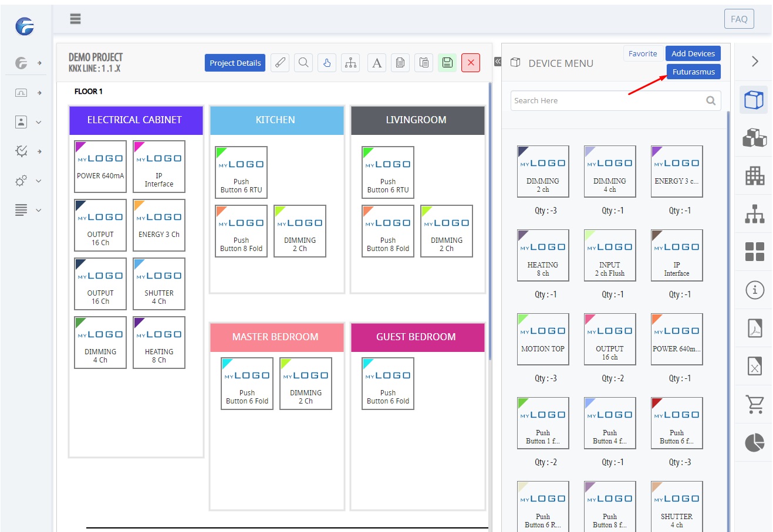Expand right sidebar using the top chevron arrow

coord(755,62)
